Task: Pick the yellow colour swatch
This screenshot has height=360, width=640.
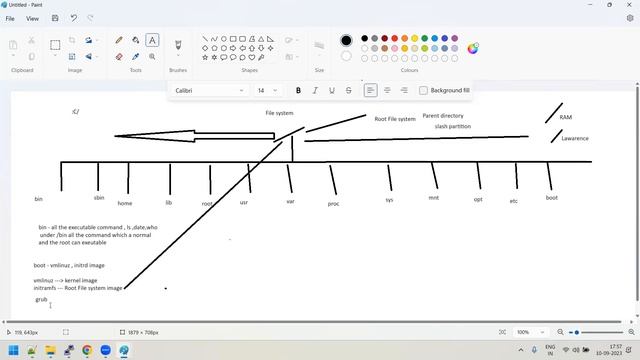Action: pyautogui.click(x=414, y=38)
